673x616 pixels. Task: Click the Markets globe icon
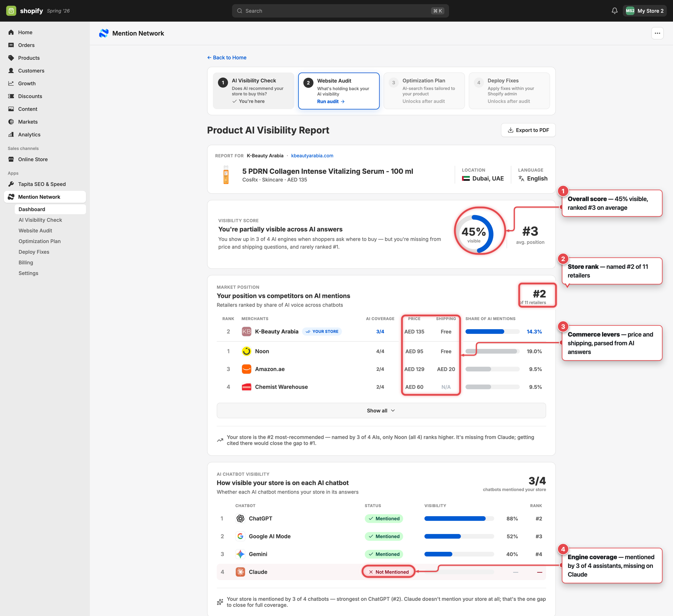click(x=11, y=122)
